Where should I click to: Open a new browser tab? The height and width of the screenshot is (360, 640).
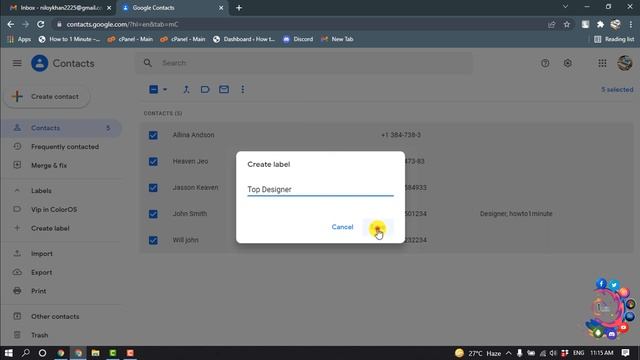(x=239, y=8)
